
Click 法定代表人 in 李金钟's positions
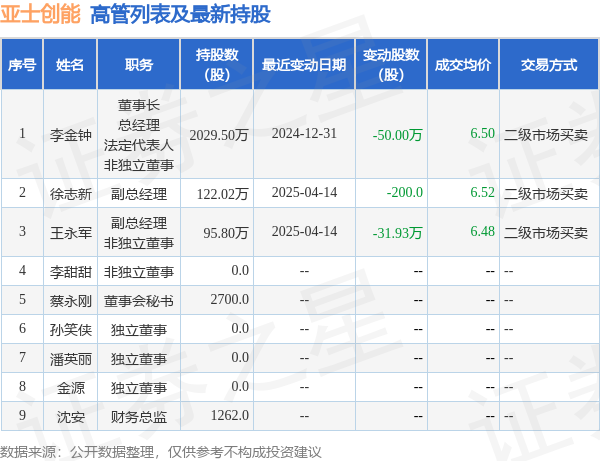(139, 145)
